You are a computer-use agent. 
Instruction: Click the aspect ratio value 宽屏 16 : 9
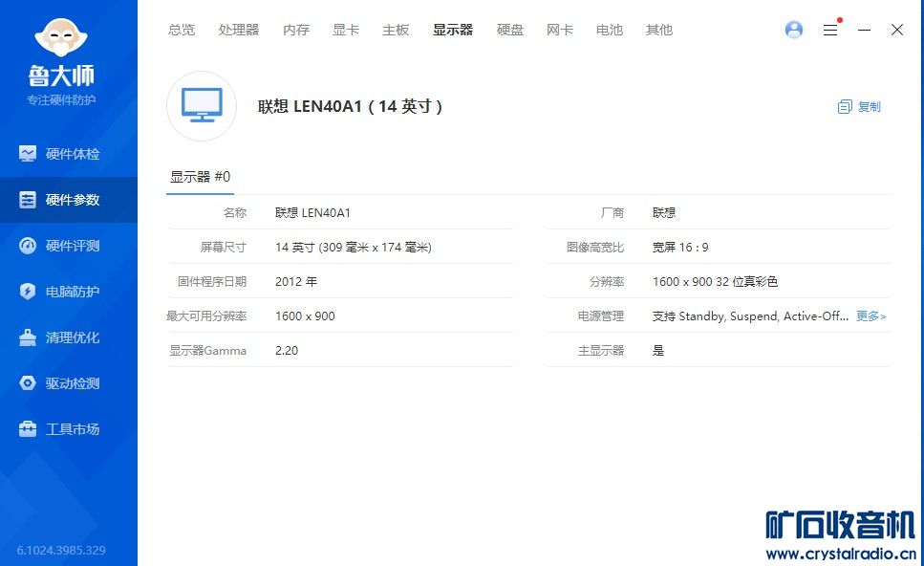(x=680, y=247)
